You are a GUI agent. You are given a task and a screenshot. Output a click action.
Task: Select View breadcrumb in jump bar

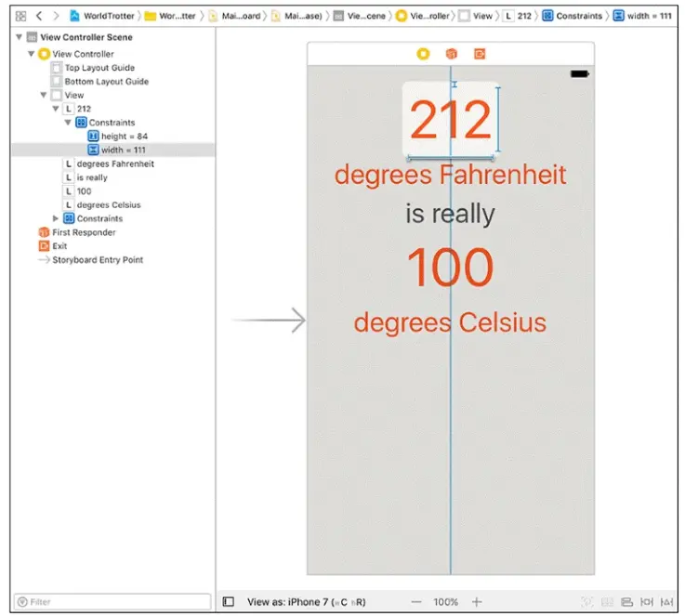[x=475, y=16]
